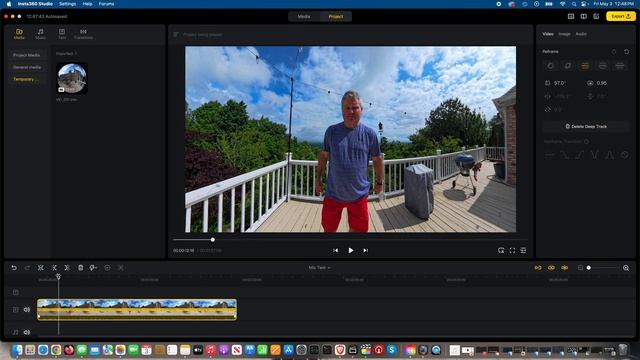
Task: Open the Mix Text dropdown above the timeline
Action: 319,268
